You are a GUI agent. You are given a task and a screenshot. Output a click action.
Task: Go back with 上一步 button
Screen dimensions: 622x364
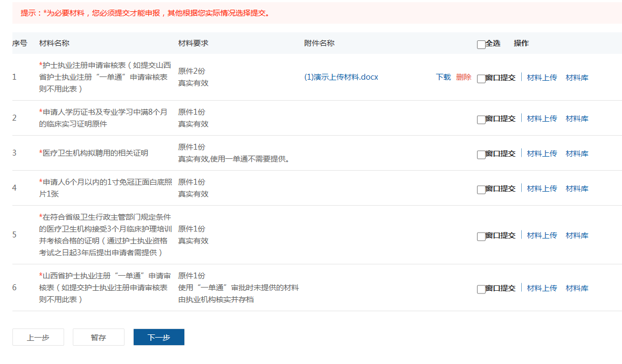[38, 337]
